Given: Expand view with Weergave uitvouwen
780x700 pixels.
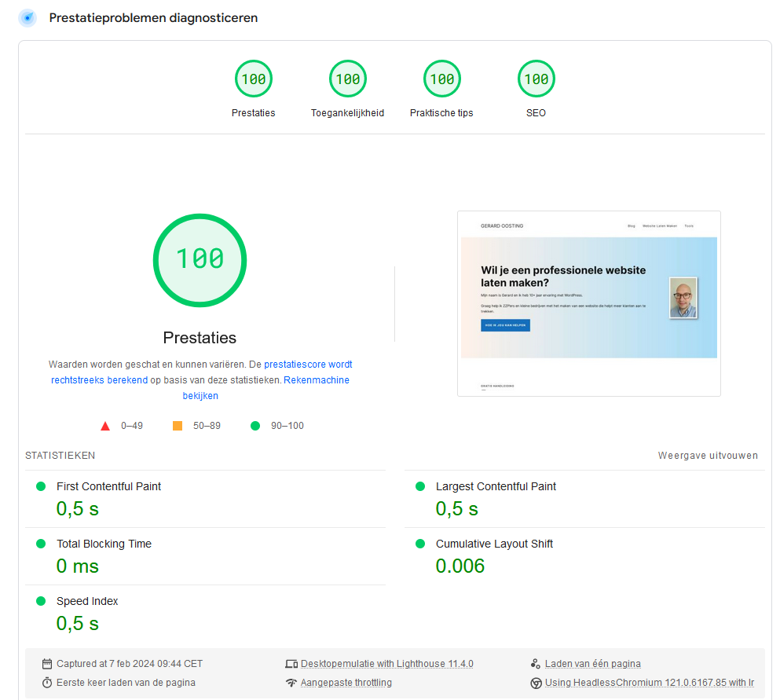Looking at the screenshot, I should pos(708,456).
